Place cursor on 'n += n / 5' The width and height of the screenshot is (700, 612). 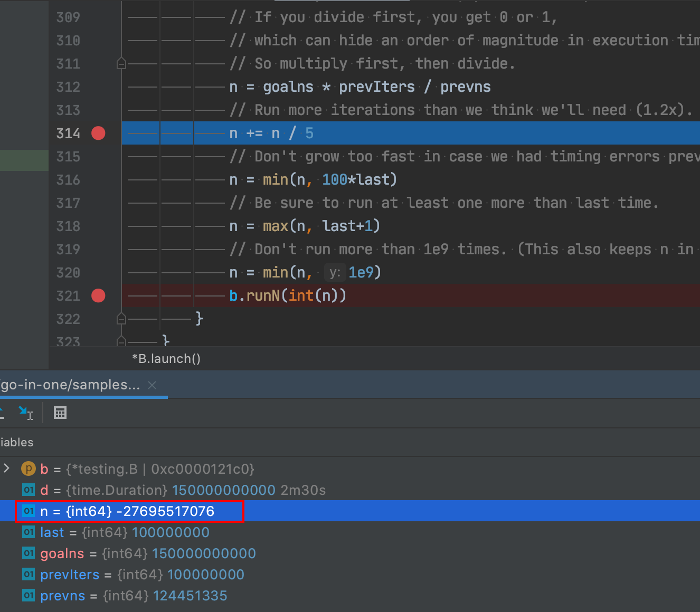(x=271, y=133)
